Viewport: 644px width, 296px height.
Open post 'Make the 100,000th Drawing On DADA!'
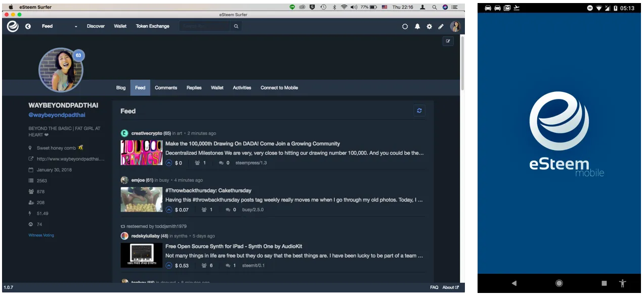252,143
